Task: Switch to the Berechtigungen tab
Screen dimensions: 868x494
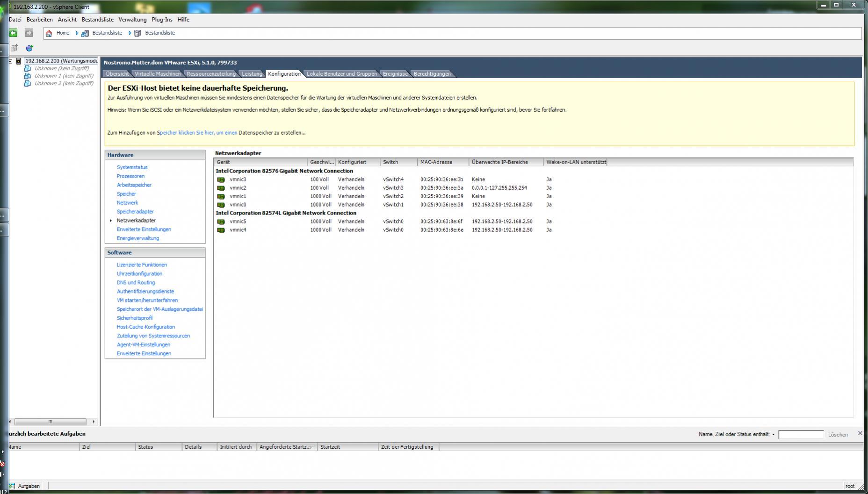Action: coord(432,74)
